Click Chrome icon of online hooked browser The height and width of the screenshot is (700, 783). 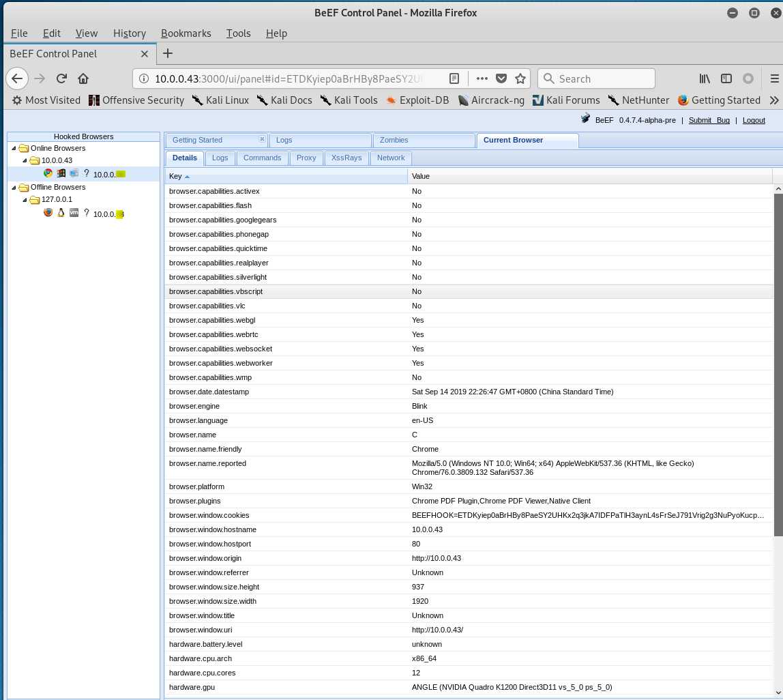click(x=48, y=173)
